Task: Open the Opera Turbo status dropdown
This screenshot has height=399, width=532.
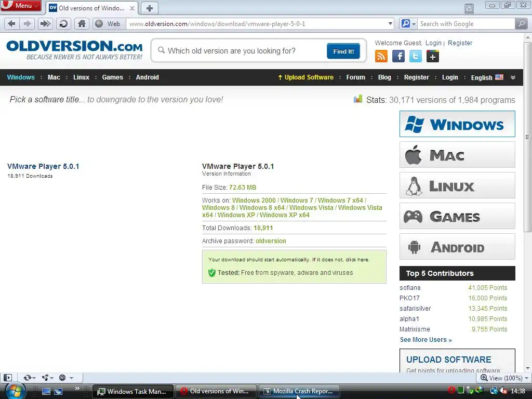Action: tap(66, 378)
